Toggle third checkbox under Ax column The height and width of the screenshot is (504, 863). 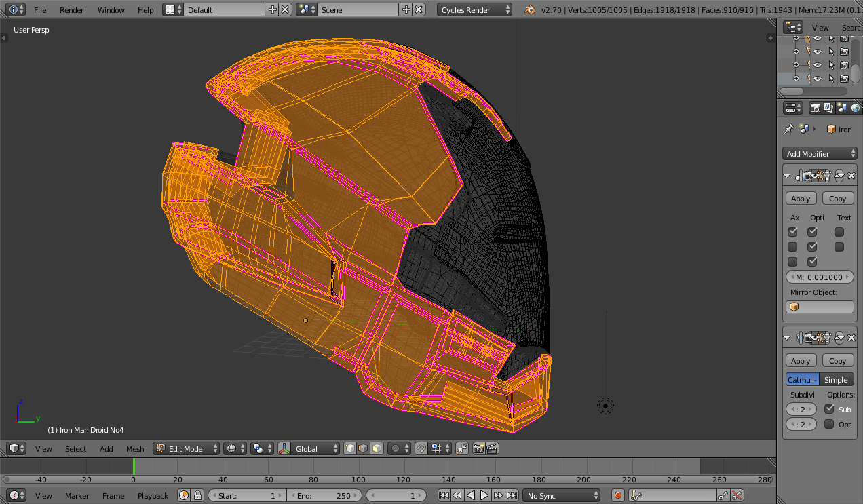pyautogui.click(x=792, y=262)
